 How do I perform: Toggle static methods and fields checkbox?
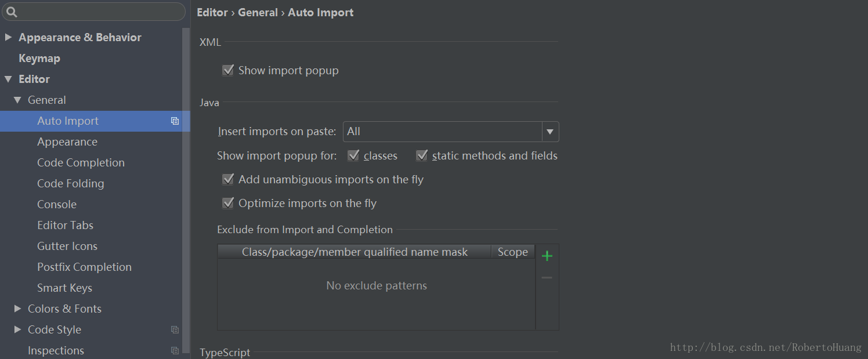tap(422, 156)
